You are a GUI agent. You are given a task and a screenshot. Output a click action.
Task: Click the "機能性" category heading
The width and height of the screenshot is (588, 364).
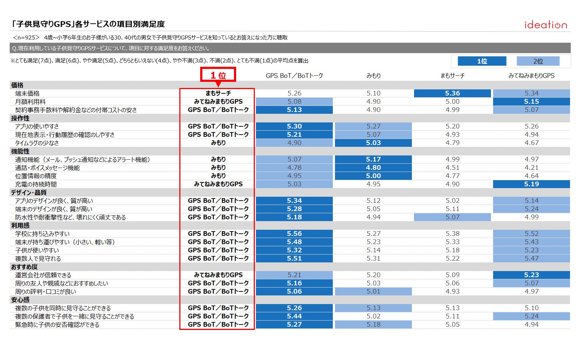coord(20,151)
